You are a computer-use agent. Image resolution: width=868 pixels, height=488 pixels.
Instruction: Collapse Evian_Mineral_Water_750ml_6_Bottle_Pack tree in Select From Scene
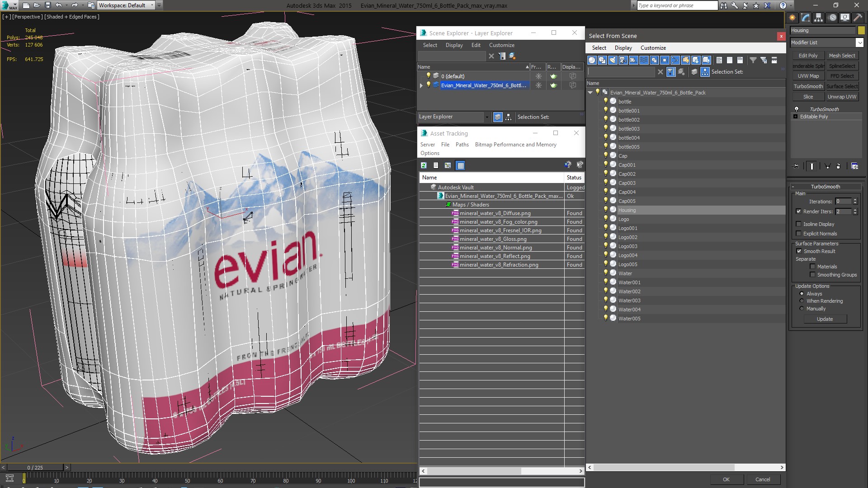pos(590,93)
